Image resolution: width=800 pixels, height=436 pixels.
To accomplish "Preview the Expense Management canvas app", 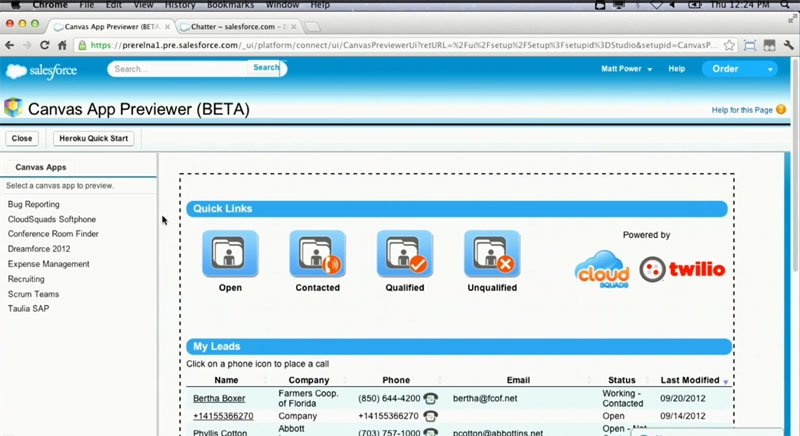I will [x=48, y=264].
